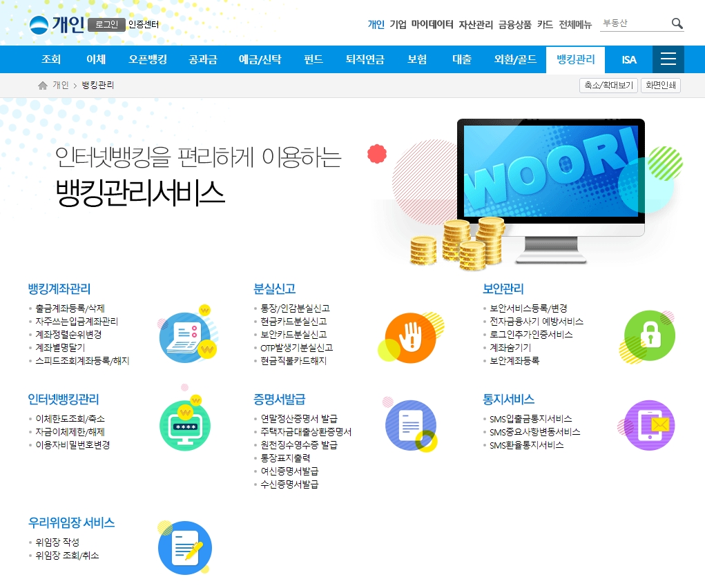Click the 축소/확대보기 button
The width and height of the screenshot is (705, 588).
[x=608, y=85]
